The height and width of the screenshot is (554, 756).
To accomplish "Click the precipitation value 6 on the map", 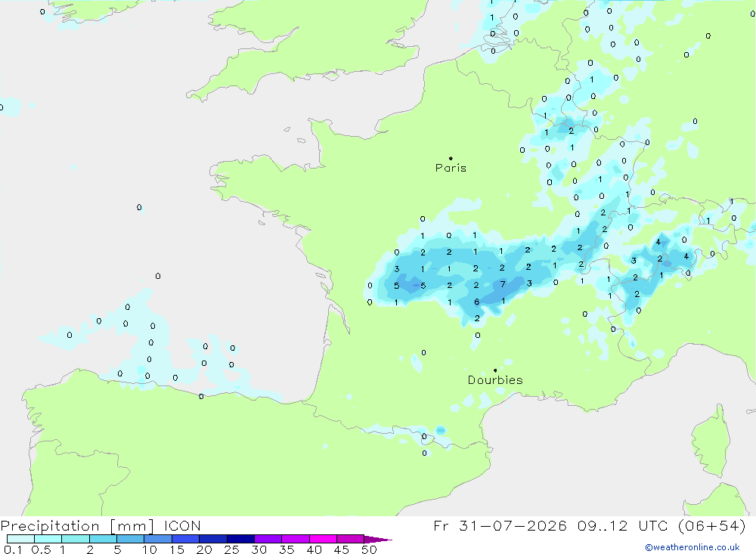I will pos(477,302).
